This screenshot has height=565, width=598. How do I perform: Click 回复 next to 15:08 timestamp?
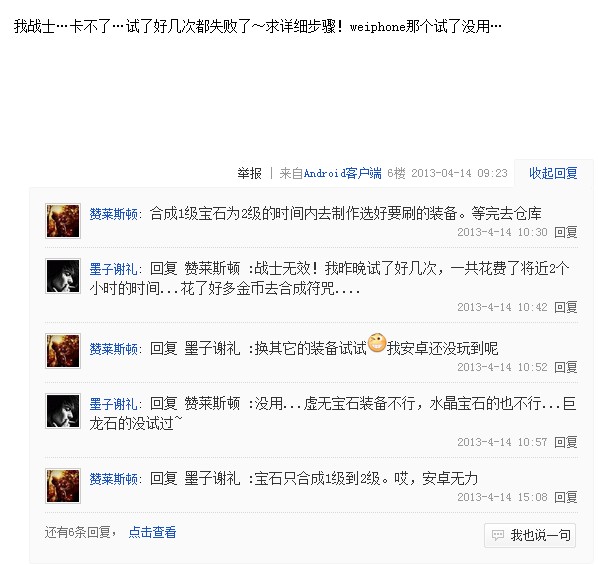click(566, 497)
